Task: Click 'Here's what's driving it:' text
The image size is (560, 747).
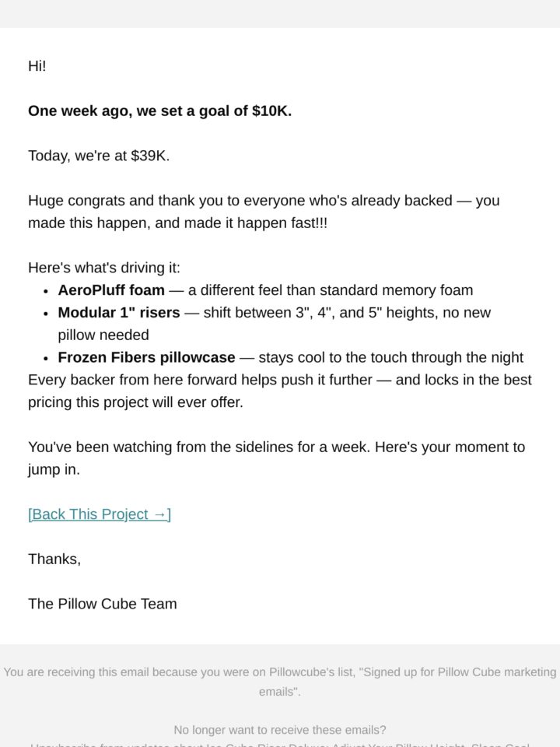Action: 104,268
